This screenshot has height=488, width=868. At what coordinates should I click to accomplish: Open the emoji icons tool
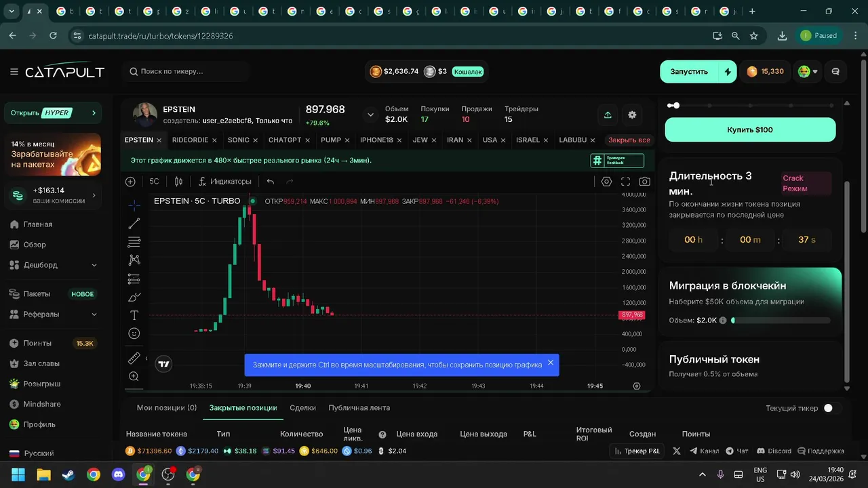coord(134,333)
